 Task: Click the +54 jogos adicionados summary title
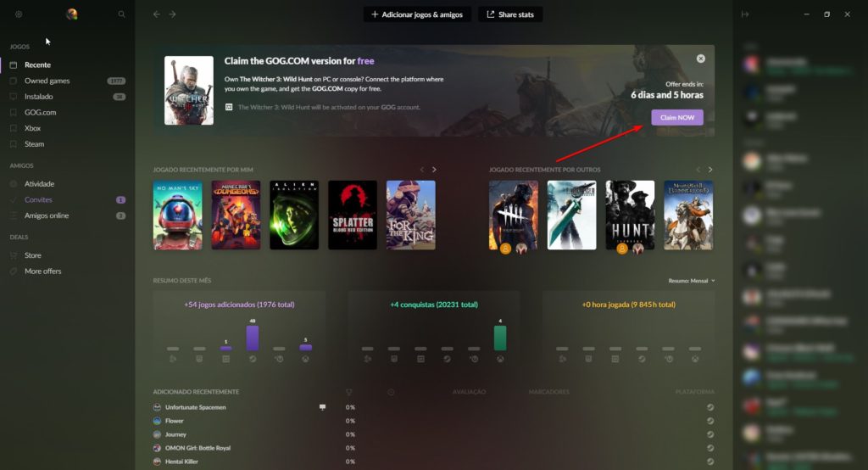point(239,305)
